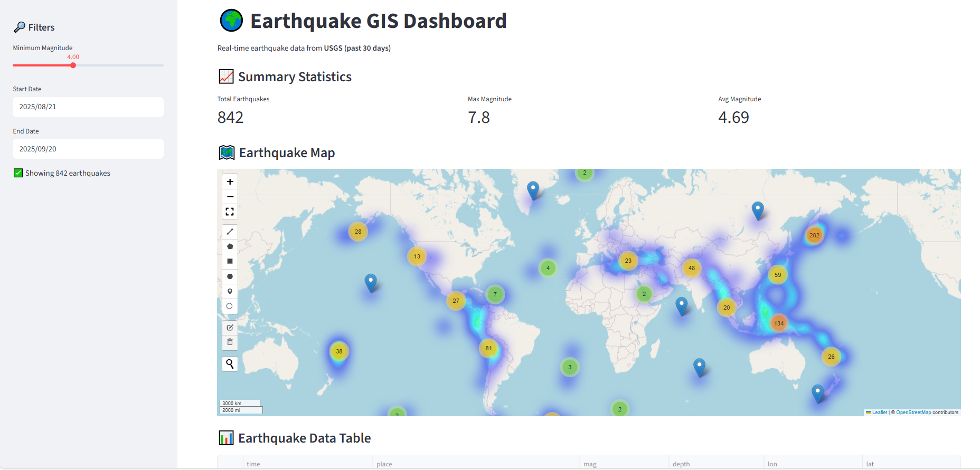Open the 26 cluster east of Australia
Screen dimensions: 980x470
tap(831, 357)
